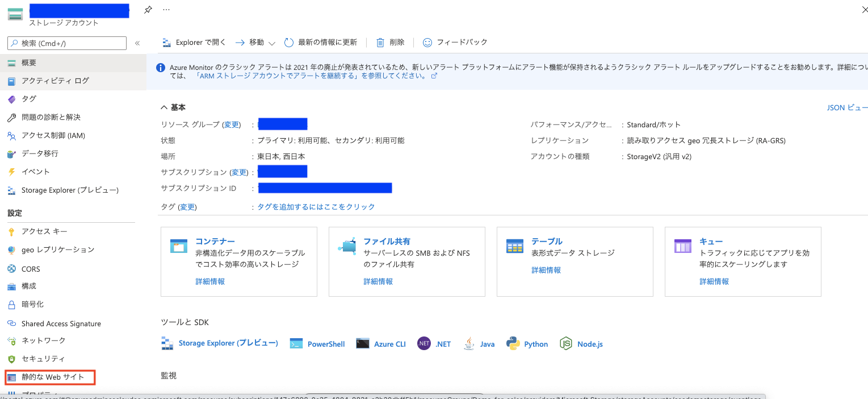Click タグを追加するにはここをクリック link
Image resolution: width=868 pixels, height=399 pixels.
tap(316, 207)
